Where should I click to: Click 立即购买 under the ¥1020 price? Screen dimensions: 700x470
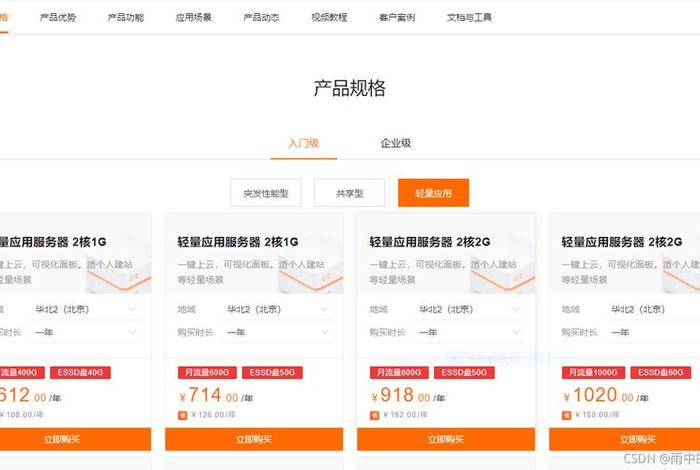tap(625, 439)
